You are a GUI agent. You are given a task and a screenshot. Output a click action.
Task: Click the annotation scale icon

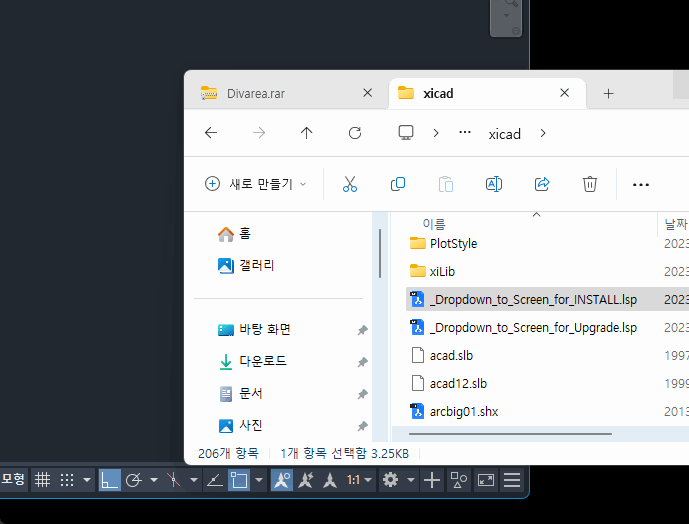[330, 480]
